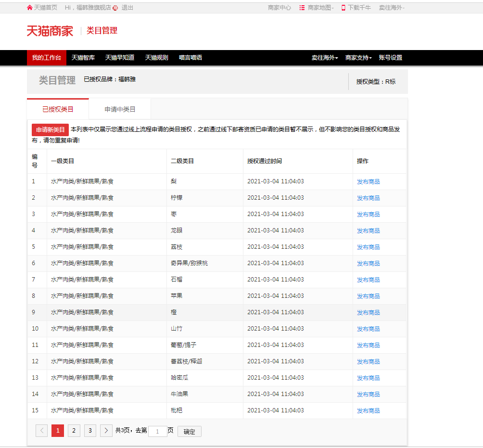The height and width of the screenshot is (448, 483).
Task: Click the red 申请新类目 button
Action: click(50, 130)
